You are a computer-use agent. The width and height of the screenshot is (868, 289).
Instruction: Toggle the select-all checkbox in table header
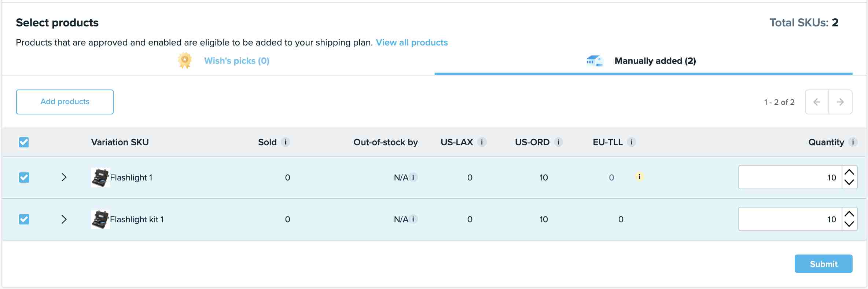coord(24,142)
